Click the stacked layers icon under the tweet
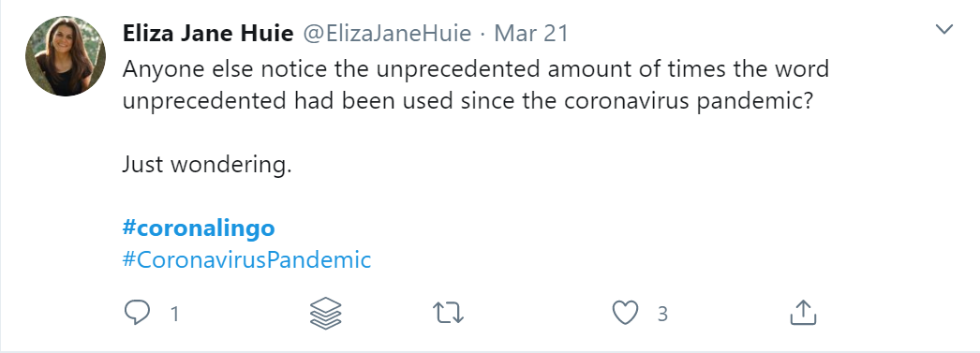980x353 pixels. click(x=326, y=313)
